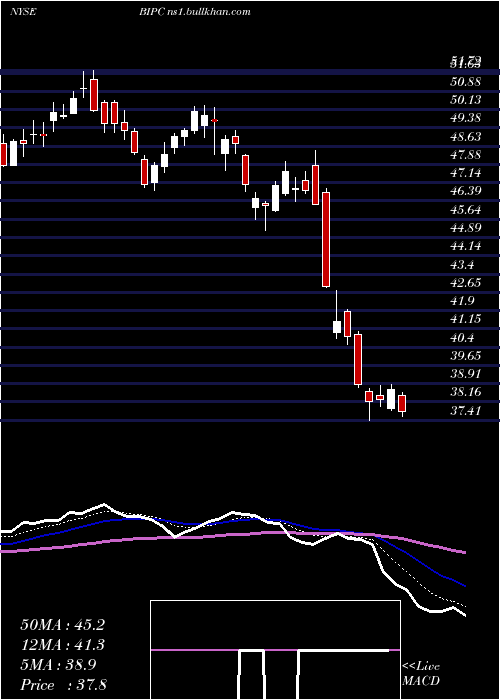Select the 50.13 price axis label
500x700 pixels.
466,100
